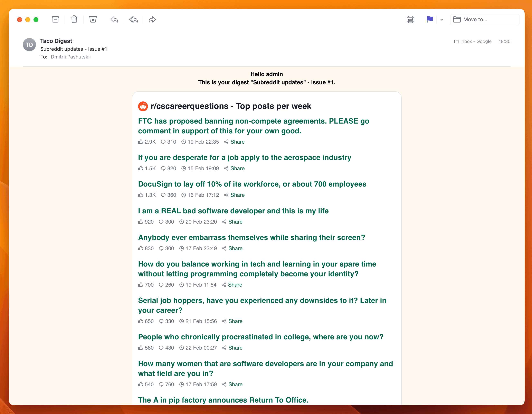Click the timestamp 21 Feb 15:56
Viewport: 532px width, 414px height.
click(201, 321)
